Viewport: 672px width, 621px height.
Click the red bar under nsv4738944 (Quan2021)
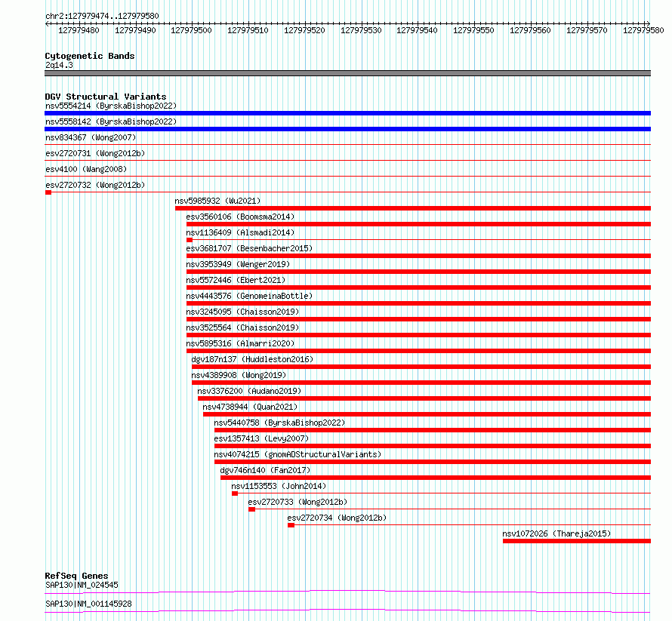point(427,414)
